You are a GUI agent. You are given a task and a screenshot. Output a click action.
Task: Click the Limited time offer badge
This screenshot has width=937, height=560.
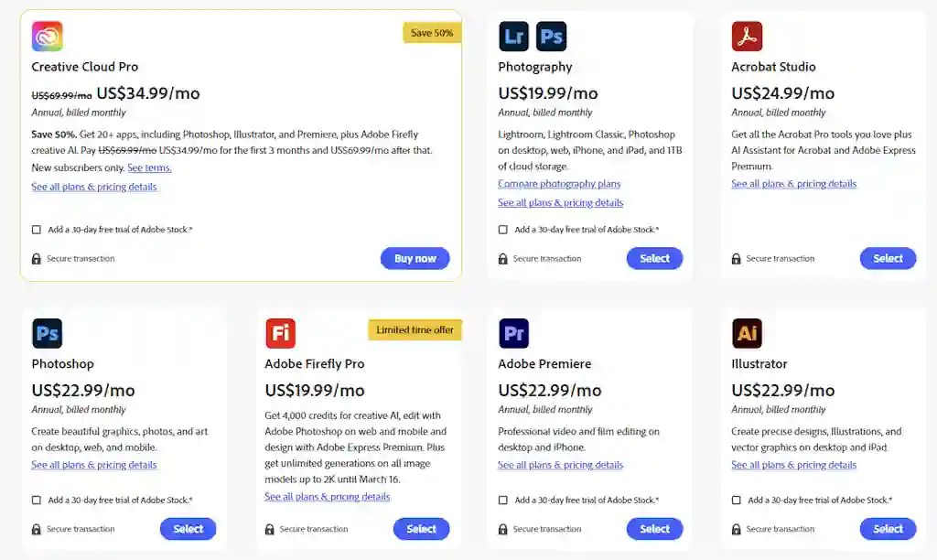coord(415,329)
